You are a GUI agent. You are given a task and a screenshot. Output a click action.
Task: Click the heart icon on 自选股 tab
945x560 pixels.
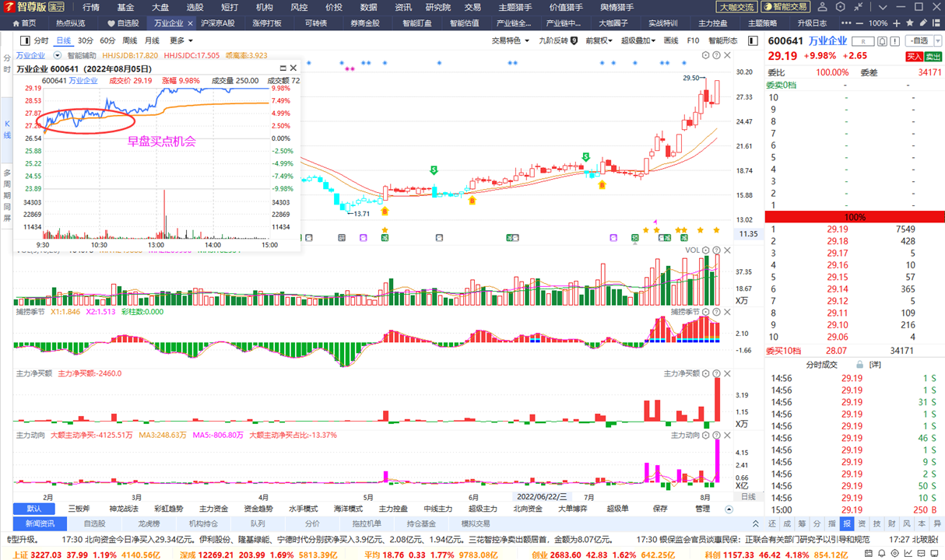click(111, 23)
